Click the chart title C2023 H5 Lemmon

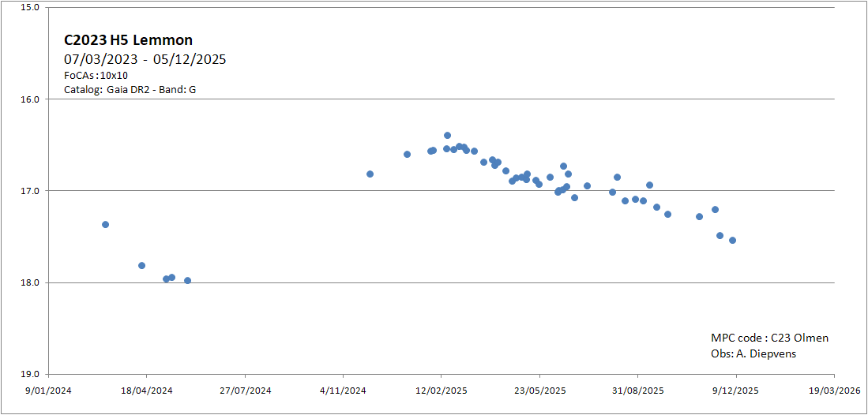pos(128,40)
